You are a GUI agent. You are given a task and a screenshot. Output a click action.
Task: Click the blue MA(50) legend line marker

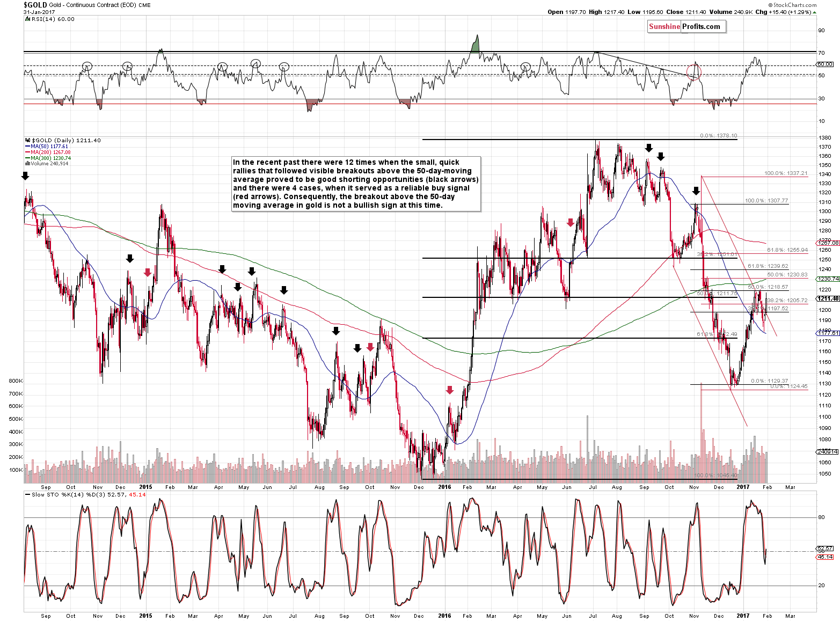27,147
